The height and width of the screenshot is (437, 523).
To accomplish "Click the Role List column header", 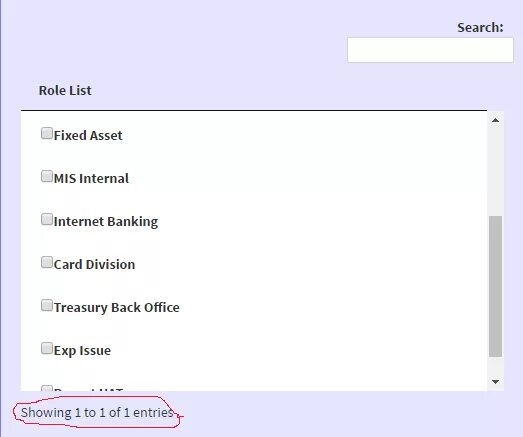I will click(65, 90).
